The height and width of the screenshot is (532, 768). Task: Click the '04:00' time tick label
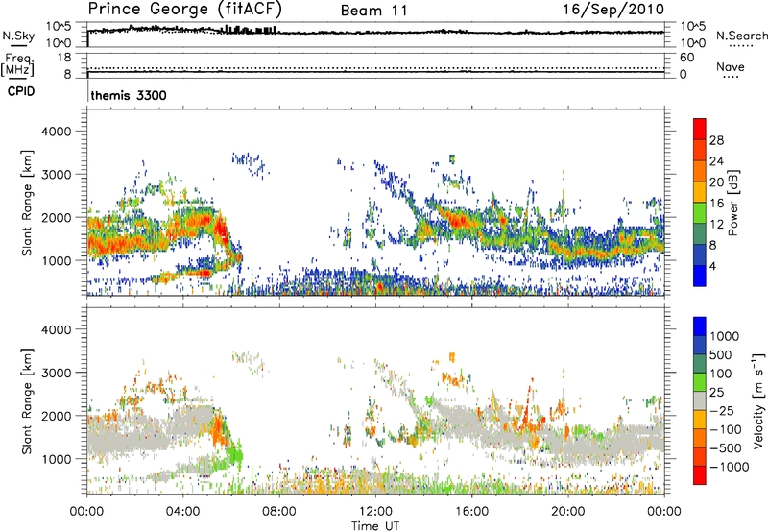point(182,512)
